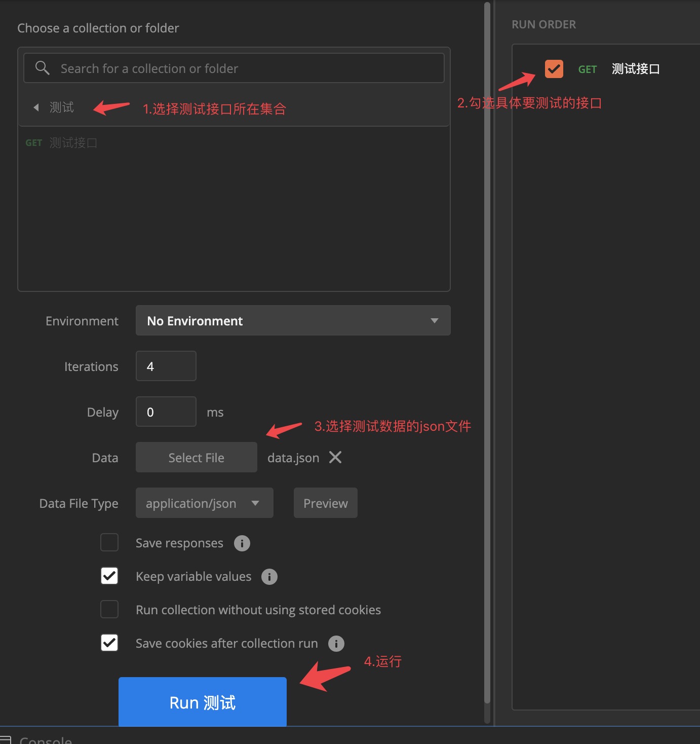Image resolution: width=700 pixels, height=744 pixels.
Task: Select the GET 测试接口 request in collection list
Action: (x=61, y=143)
